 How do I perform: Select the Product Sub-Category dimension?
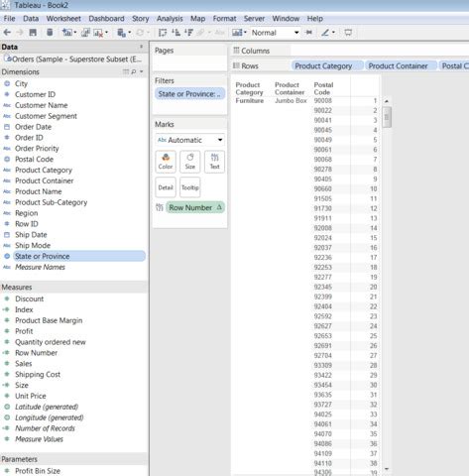tap(52, 202)
